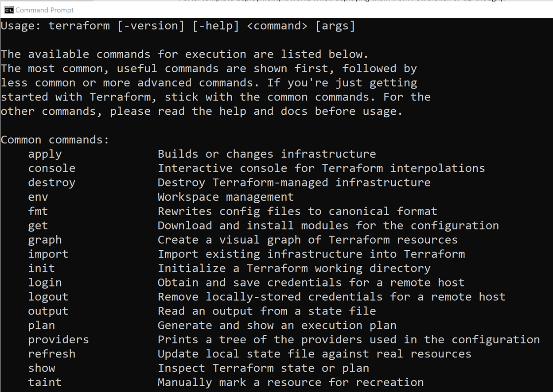Click the 'The most common, useful commands' line
This screenshot has height=392, width=553.
(x=209, y=69)
